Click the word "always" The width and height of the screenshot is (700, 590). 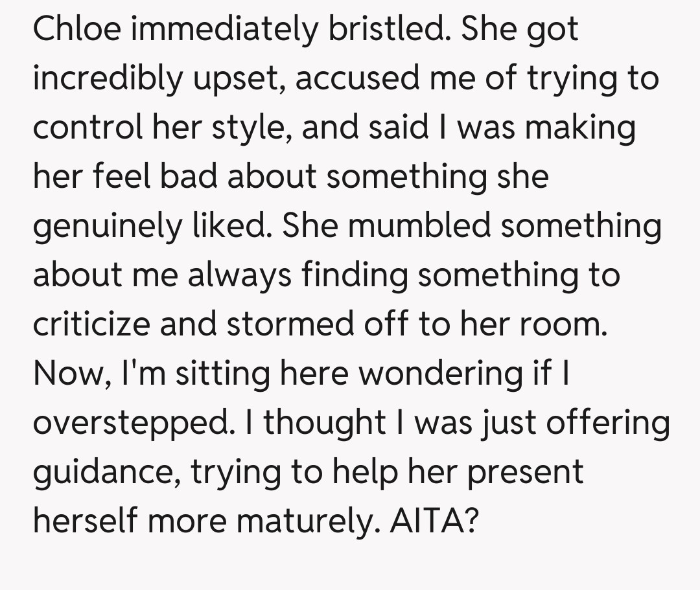point(241,275)
